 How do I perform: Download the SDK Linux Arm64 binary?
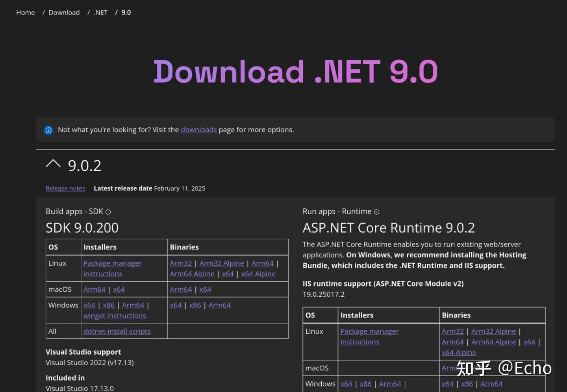(263, 263)
